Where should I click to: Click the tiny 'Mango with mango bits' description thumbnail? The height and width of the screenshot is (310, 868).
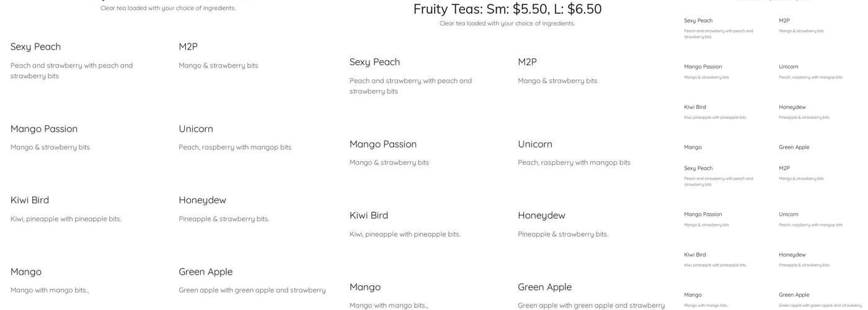(706, 306)
